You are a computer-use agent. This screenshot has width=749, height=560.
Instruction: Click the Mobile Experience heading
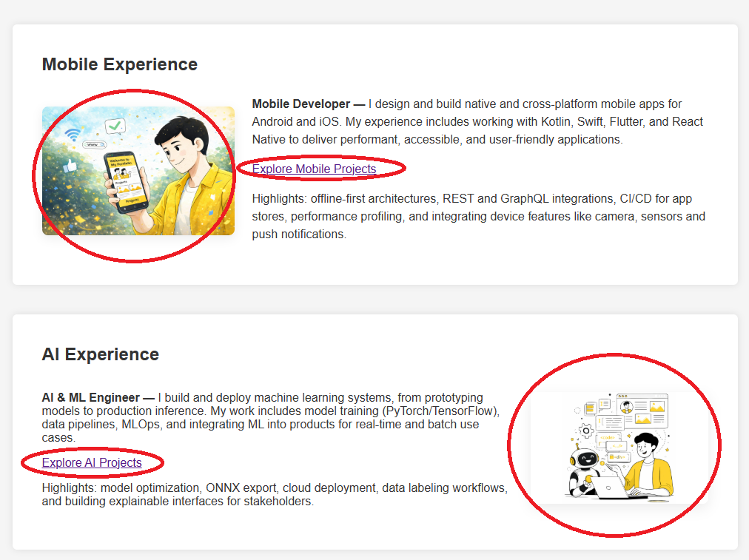(x=120, y=64)
